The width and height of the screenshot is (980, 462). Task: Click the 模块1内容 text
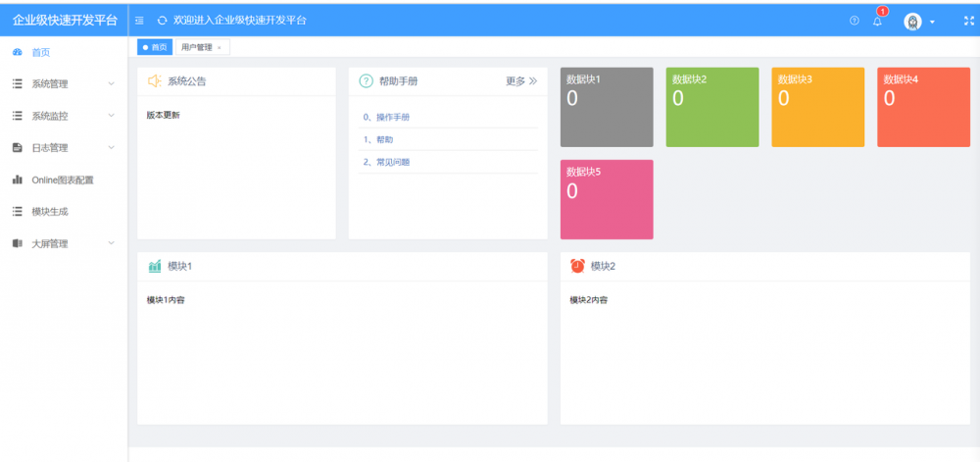166,300
